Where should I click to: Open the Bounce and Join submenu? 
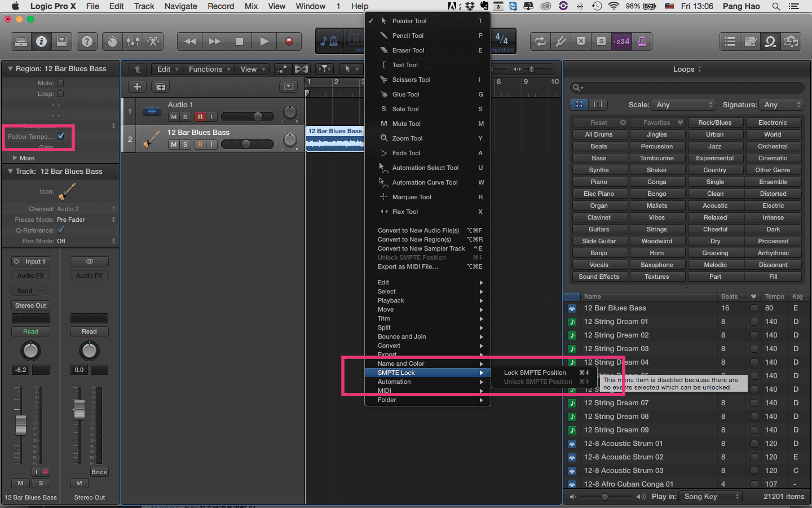(427, 336)
